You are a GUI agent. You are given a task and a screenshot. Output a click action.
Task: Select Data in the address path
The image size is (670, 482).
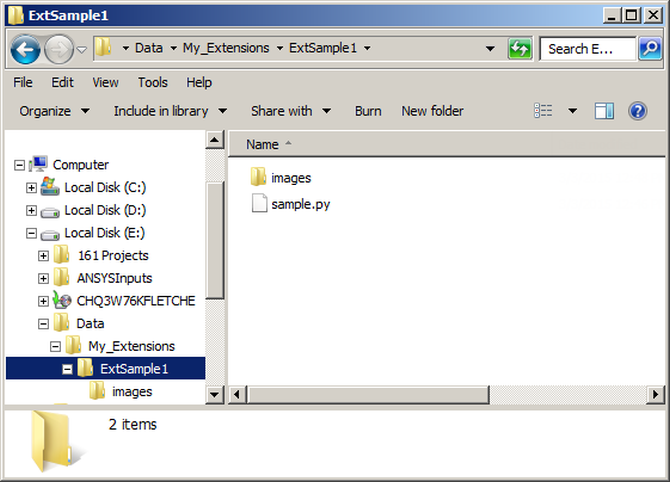(x=149, y=48)
